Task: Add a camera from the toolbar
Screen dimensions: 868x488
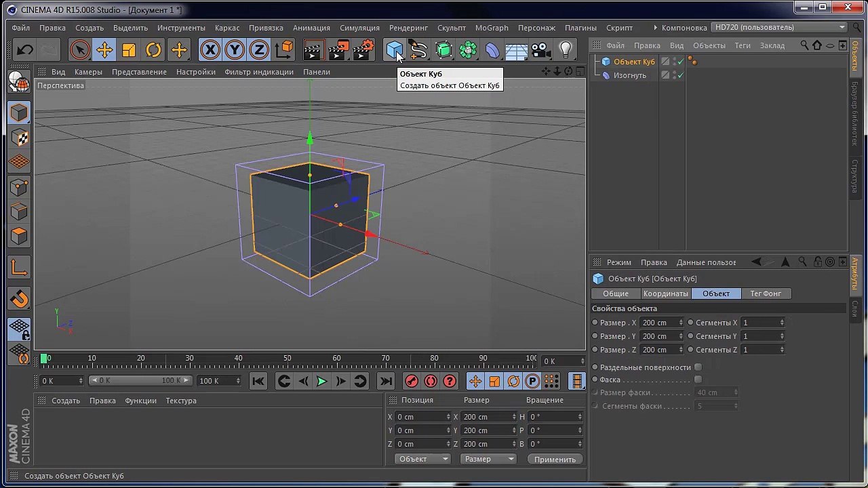Action: tap(540, 49)
